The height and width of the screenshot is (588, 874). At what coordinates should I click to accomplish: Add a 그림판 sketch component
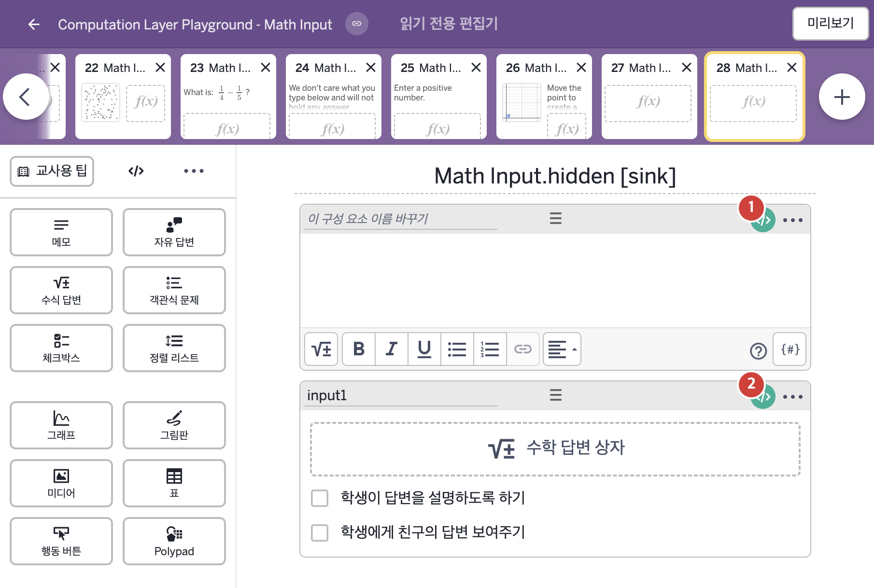tap(174, 425)
